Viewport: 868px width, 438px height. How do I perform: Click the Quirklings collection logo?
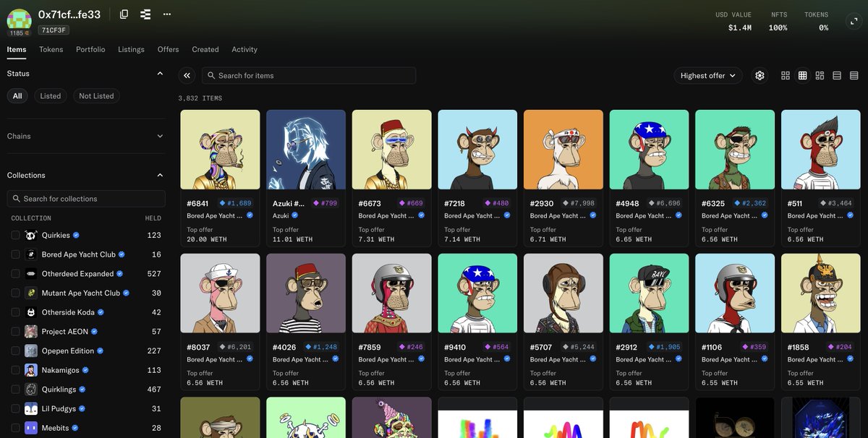pos(31,389)
